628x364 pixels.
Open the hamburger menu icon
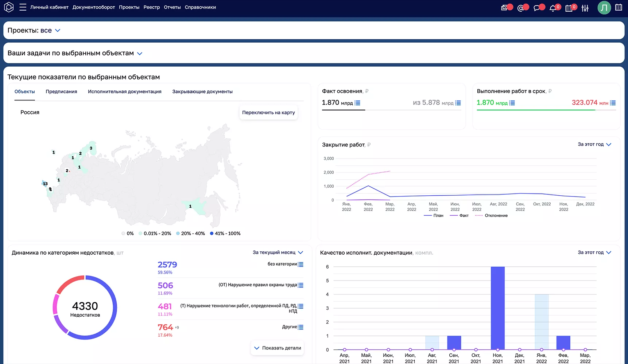[x=23, y=7]
